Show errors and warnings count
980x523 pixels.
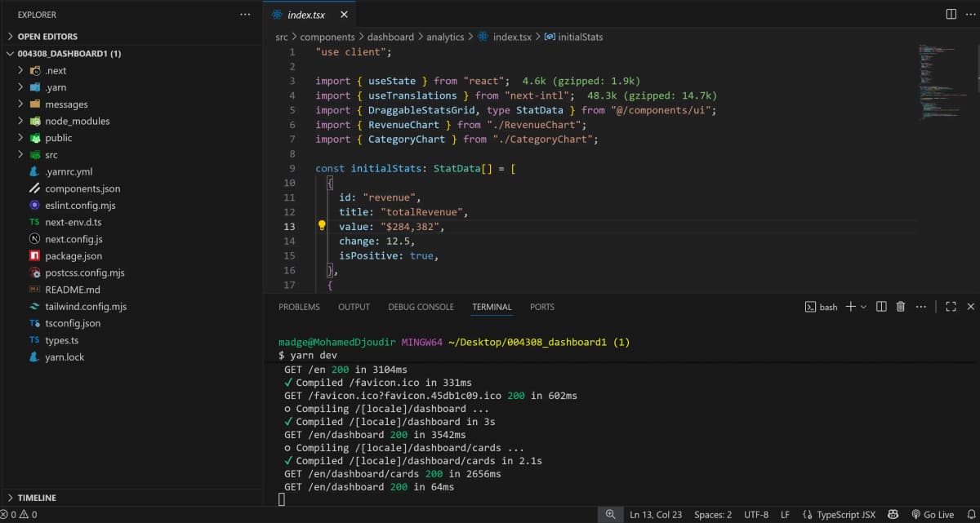19,515
